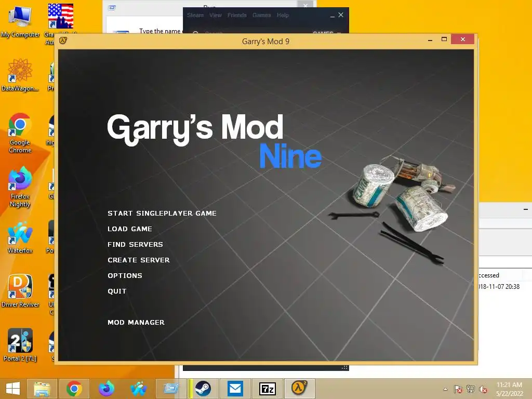Maximize the Garry's Mod 9 window
Screen dimensions: 532x399
444,39
